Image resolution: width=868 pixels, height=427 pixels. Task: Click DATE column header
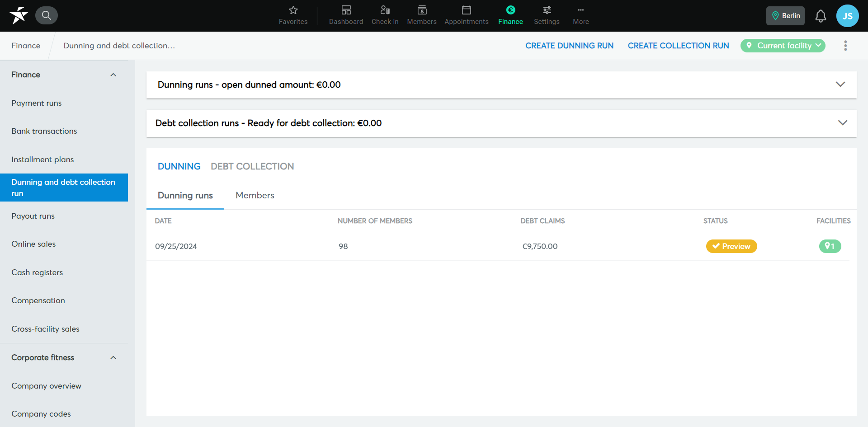click(x=163, y=221)
